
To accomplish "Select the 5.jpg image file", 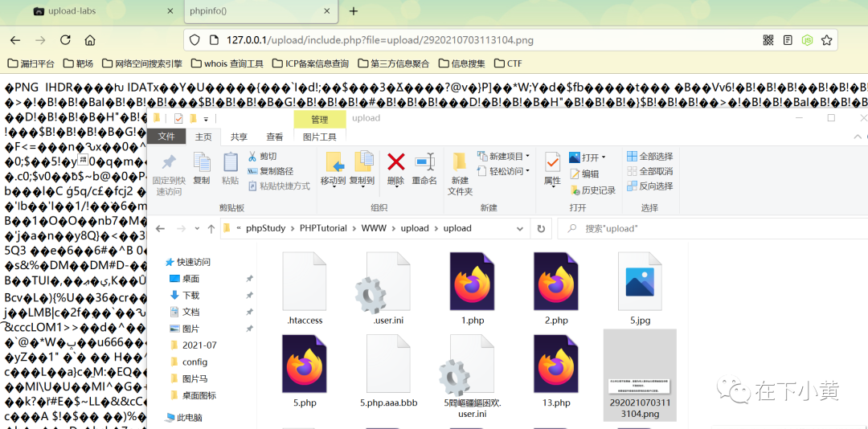I will pyautogui.click(x=640, y=289).
